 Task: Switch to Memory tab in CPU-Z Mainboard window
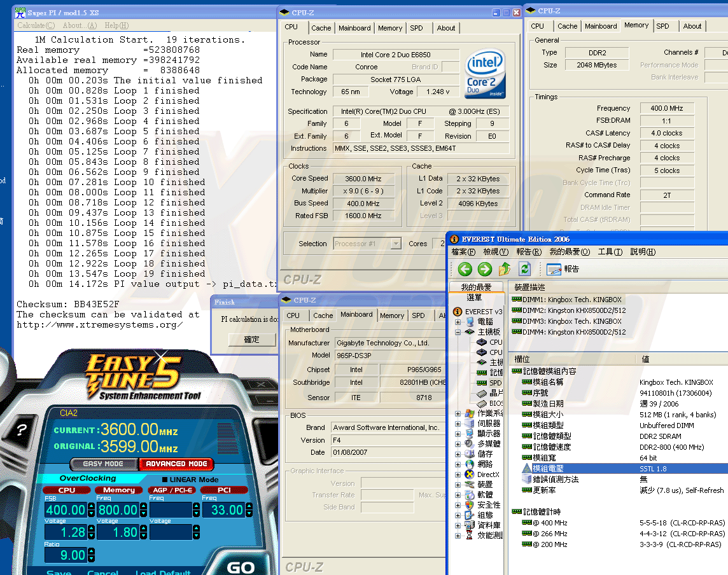point(392,315)
